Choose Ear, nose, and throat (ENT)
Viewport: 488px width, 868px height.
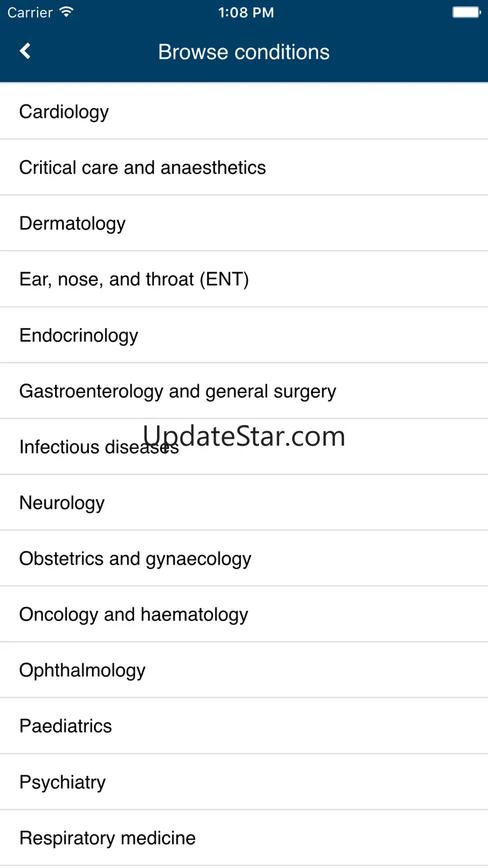pyautogui.click(x=134, y=279)
